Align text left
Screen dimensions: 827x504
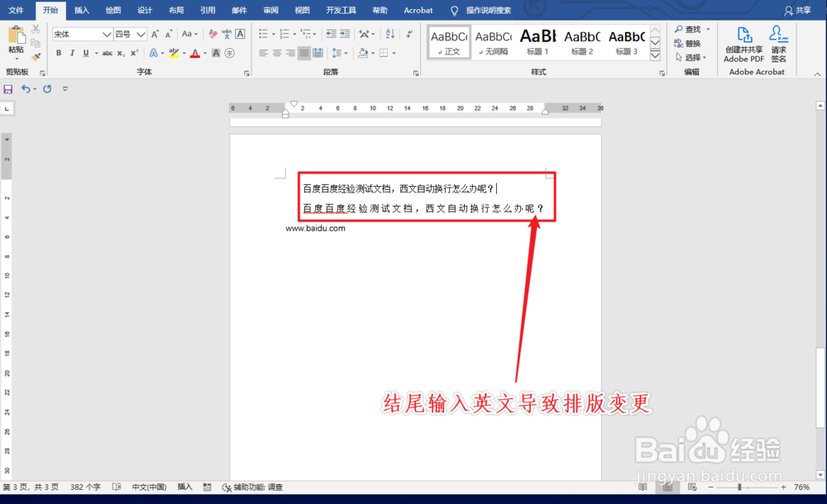[263, 53]
